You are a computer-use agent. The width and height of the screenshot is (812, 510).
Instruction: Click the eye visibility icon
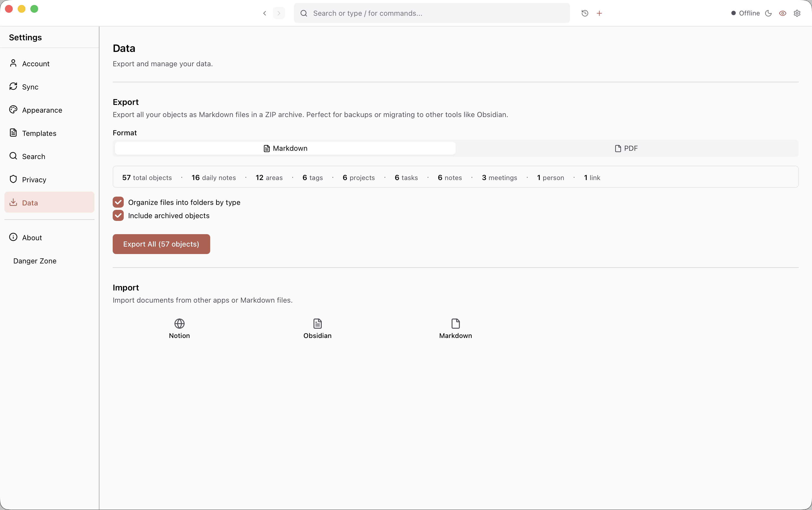(x=783, y=13)
